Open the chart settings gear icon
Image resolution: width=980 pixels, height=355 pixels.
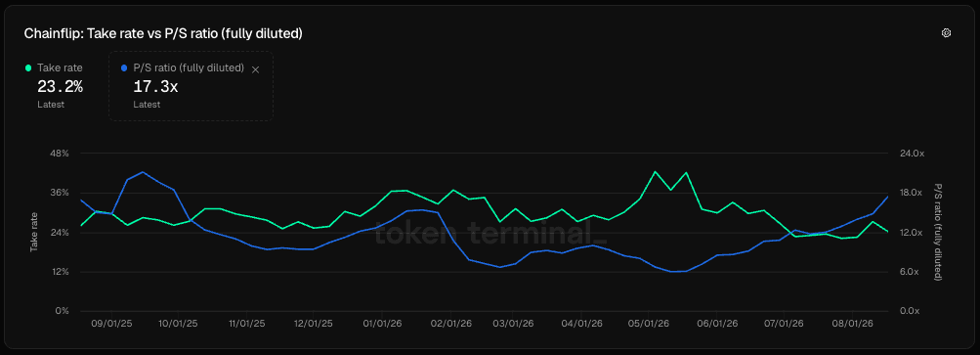click(x=946, y=33)
